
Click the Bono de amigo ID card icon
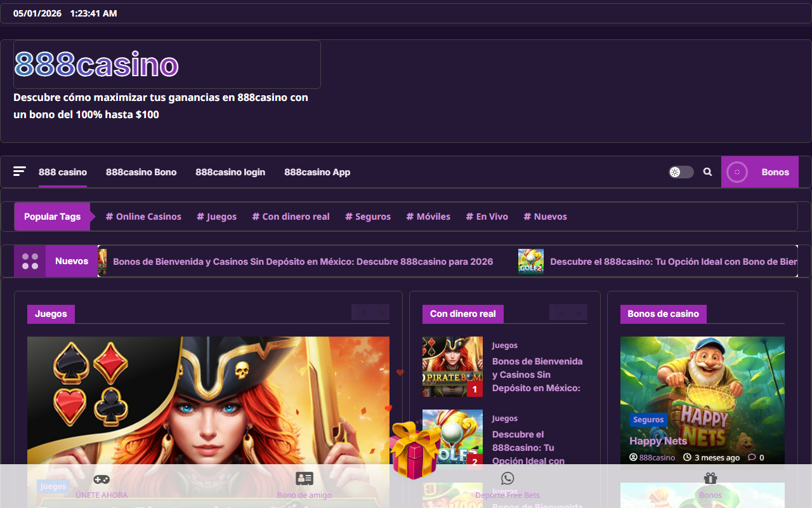[x=304, y=479]
